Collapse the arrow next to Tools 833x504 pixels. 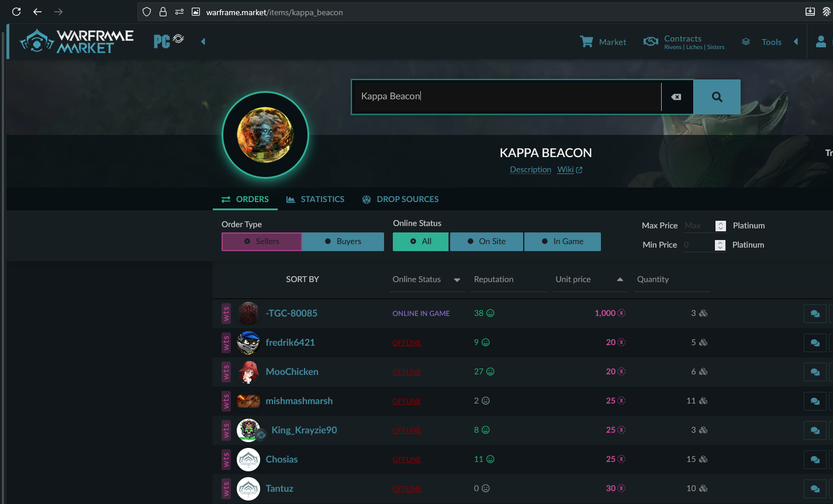(x=796, y=41)
